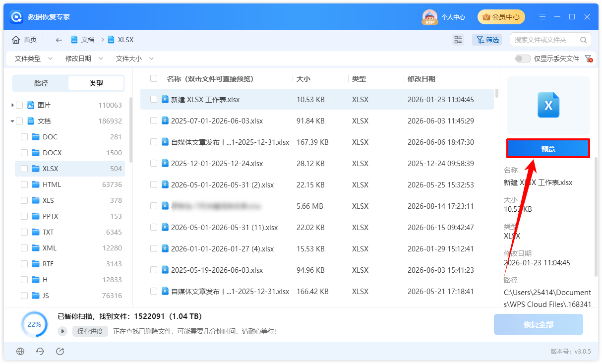Click the 22% scan progress ring

pyautogui.click(x=34, y=325)
